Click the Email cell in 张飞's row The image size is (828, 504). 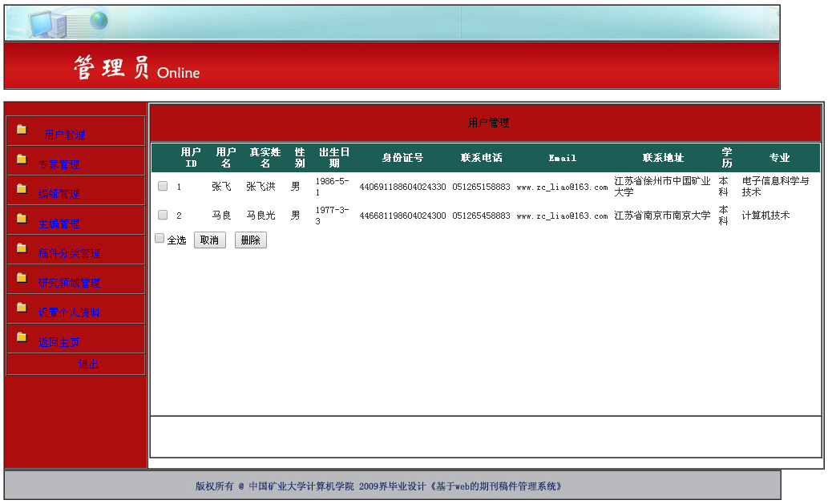click(562, 187)
